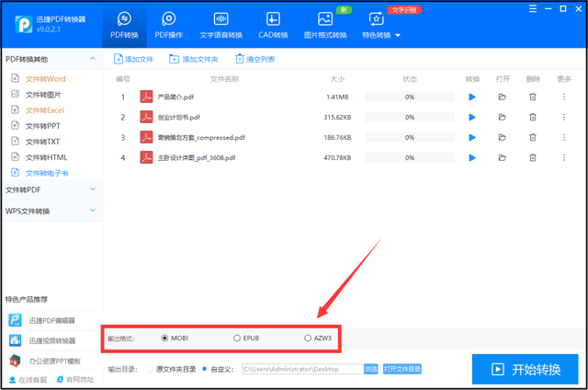Switch to the PDF操作 tab

(x=169, y=26)
